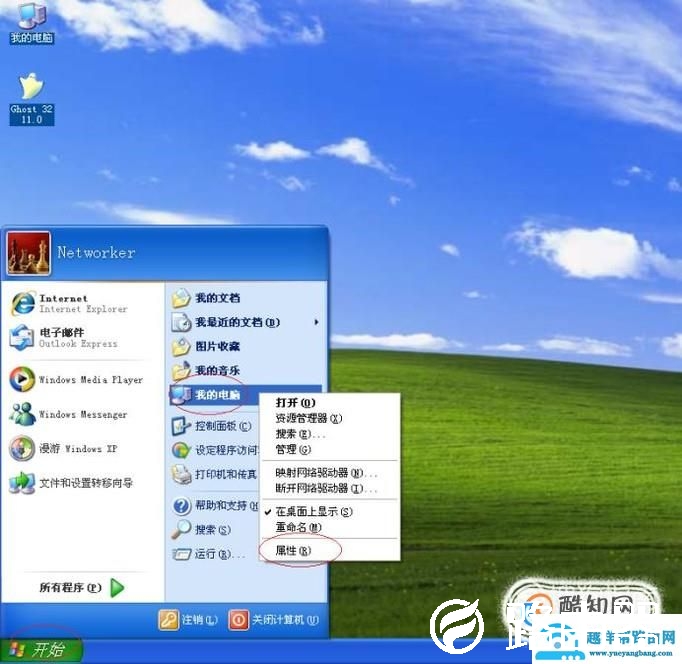The width and height of the screenshot is (682, 664).
Task: Open the 搜索 item in Start menu
Action: (201, 530)
